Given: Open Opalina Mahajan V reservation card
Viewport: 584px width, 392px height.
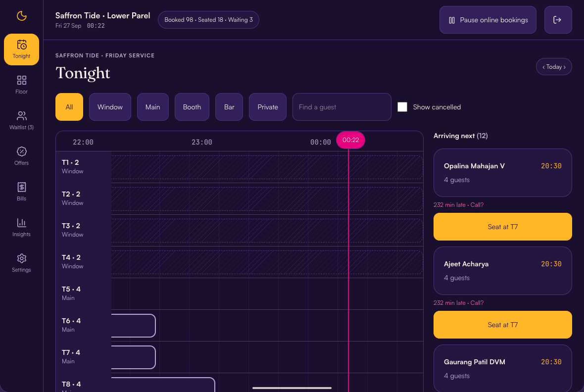Looking at the screenshot, I should [503, 173].
